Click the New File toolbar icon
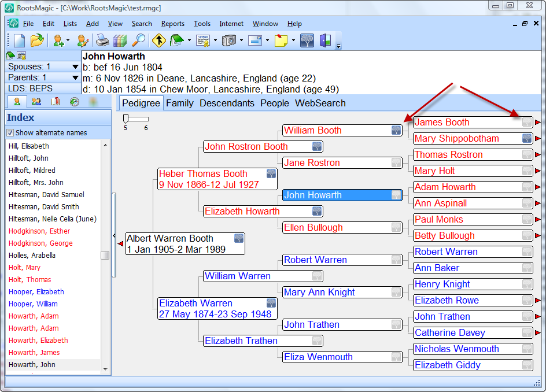This screenshot has width=546, height=392. point(20,40)
